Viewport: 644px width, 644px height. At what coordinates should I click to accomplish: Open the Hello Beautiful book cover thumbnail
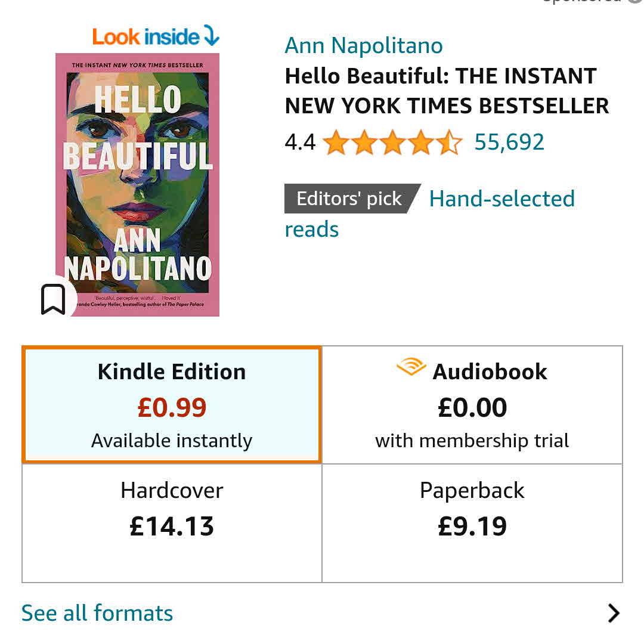coord(137,185)
